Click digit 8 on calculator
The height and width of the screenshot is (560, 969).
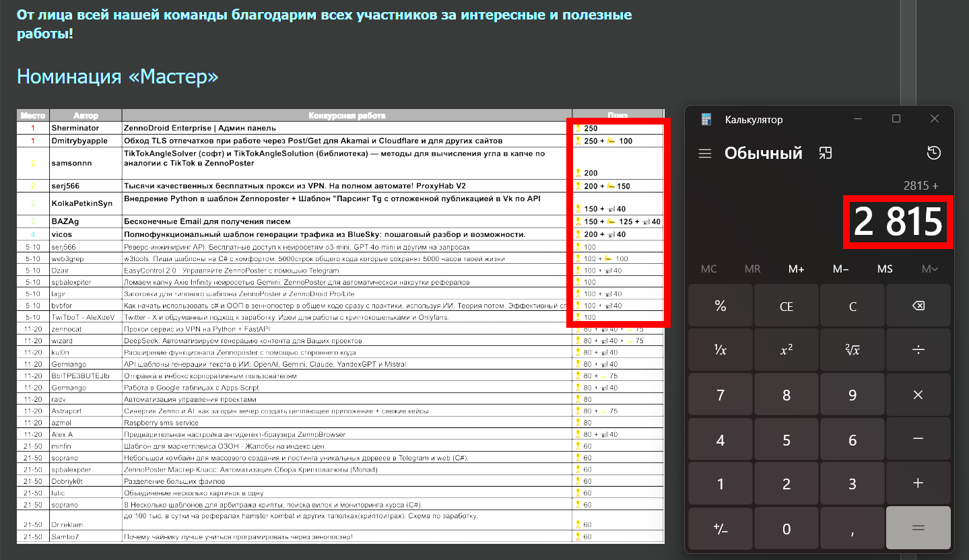tap(786, 394)
